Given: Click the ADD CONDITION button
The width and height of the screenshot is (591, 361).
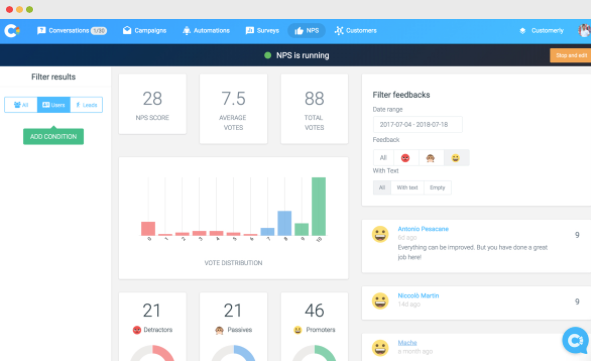Looking at the screenshot, I should click(x=54, y=136).
